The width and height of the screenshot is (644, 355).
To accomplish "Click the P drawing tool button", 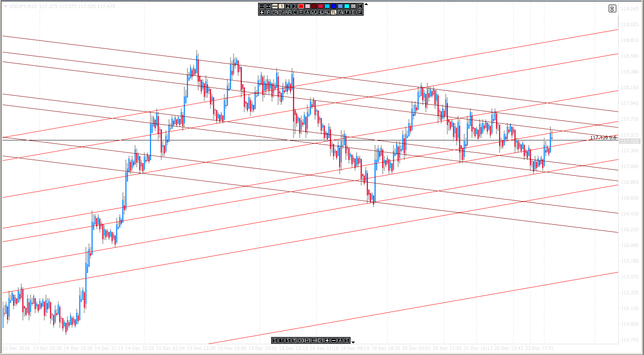I will pos(360,12).
